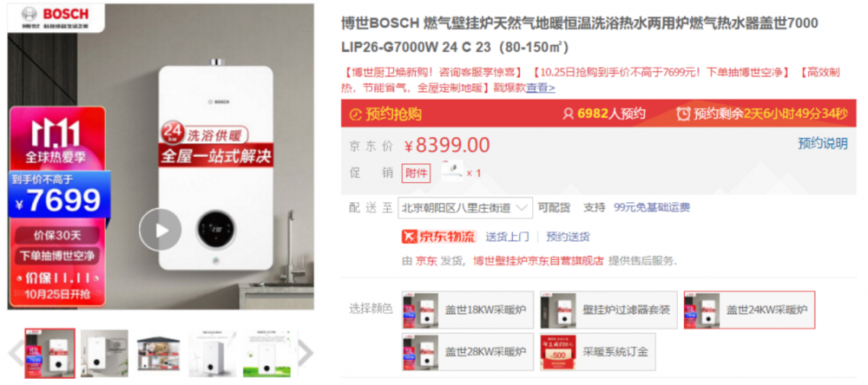Click the reservation count person icon

[568, 114]
